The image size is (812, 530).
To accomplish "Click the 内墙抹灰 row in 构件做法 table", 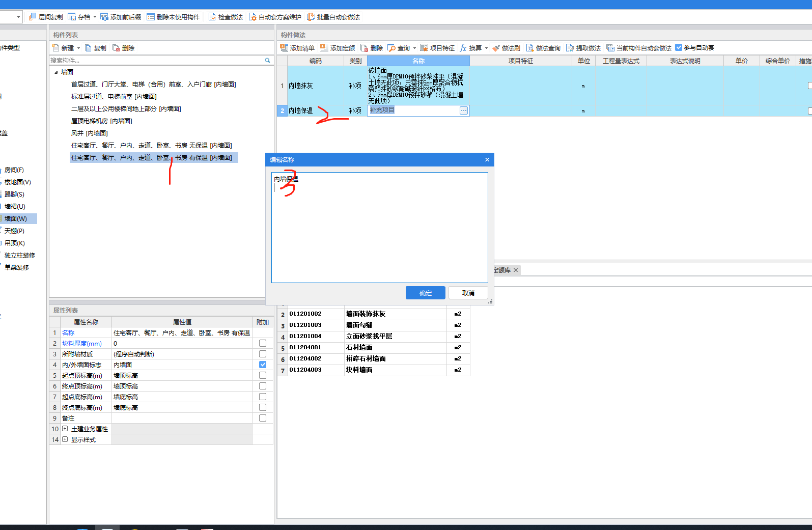I will [544, 86].
